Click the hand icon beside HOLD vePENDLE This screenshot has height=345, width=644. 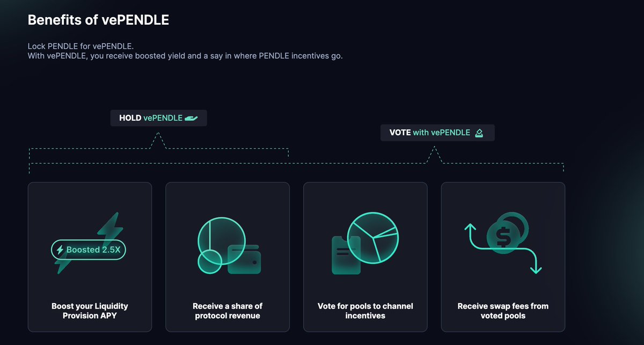coord(192,119)
